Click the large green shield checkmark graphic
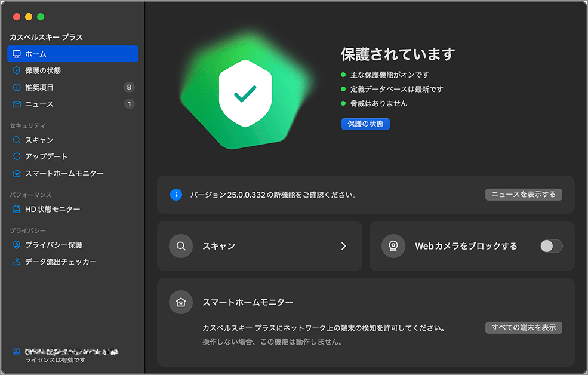This screenshot has height=375, width=588. click(x=245, y=93)
